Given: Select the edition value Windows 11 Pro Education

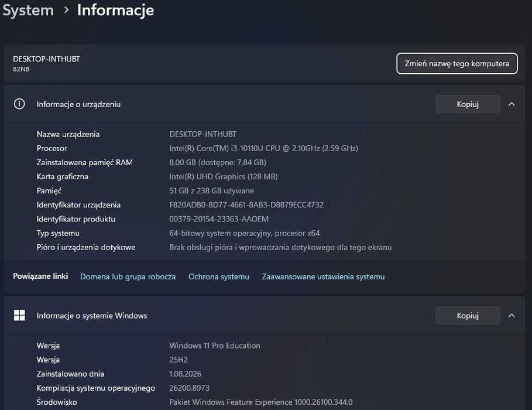Looking at the screenshot, I should [215, 346].
